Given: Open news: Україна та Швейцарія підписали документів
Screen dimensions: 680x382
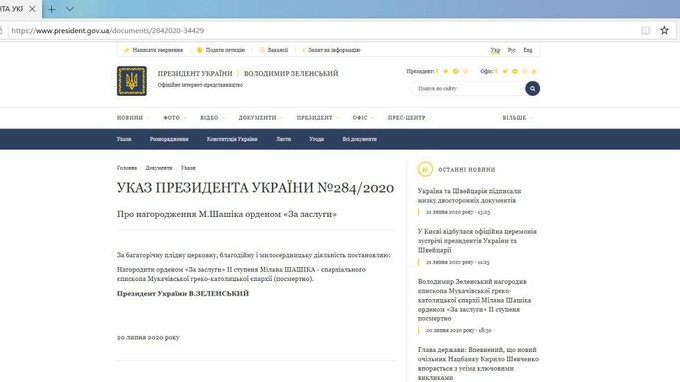Looking at the screenshot, I should (469, 196).
